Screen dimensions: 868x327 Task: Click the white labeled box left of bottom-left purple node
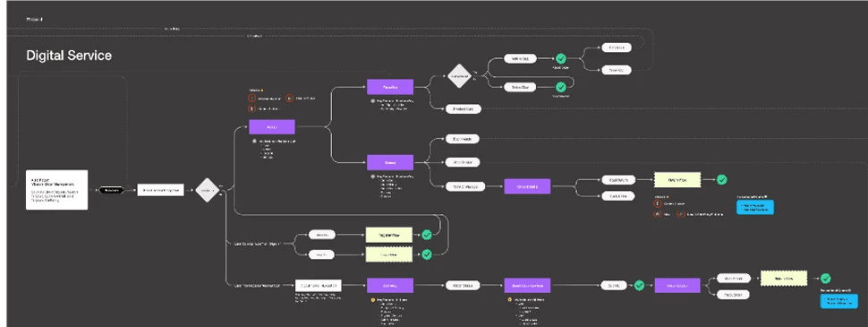(x=319, y=286)
